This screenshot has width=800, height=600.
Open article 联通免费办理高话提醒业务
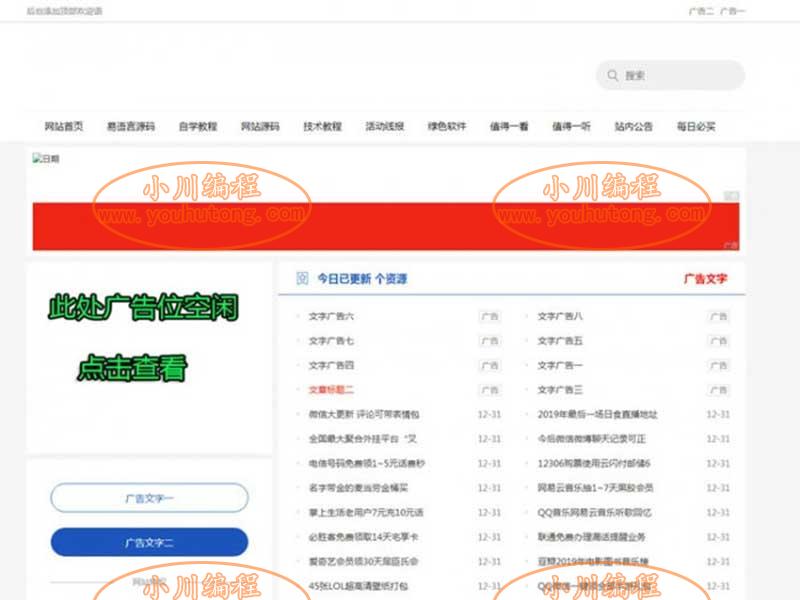coord(591,537)
